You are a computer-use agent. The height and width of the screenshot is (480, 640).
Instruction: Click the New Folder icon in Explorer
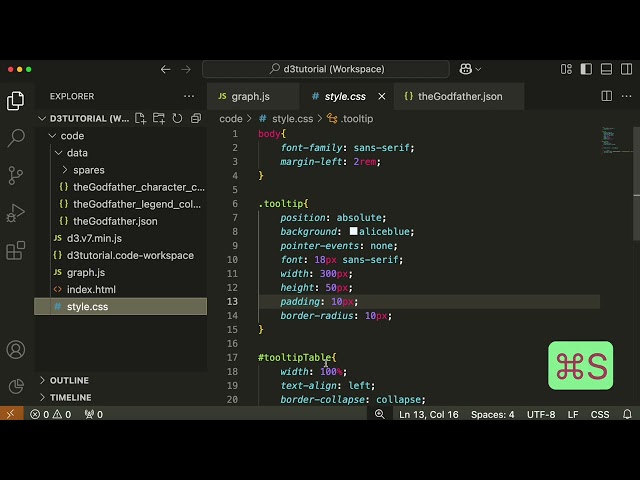coord(159,118)
